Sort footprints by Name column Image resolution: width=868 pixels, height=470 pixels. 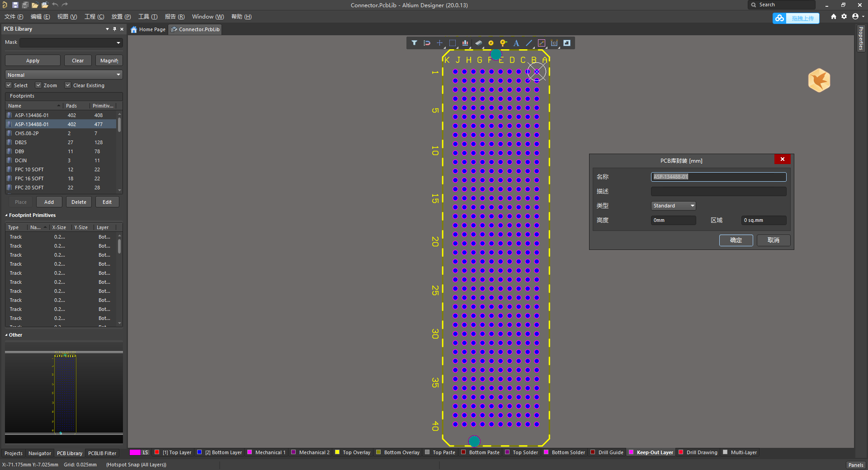click(x=33, y=106)
